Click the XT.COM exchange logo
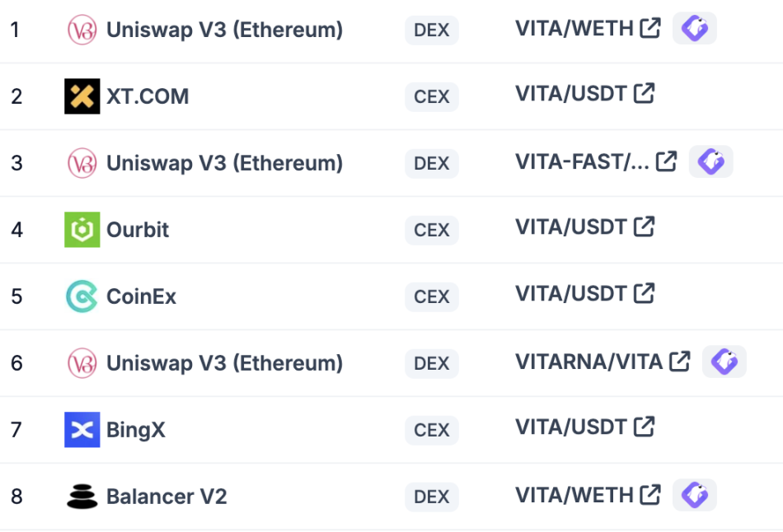This screenshot has height=532, width=783. (82, 96)
